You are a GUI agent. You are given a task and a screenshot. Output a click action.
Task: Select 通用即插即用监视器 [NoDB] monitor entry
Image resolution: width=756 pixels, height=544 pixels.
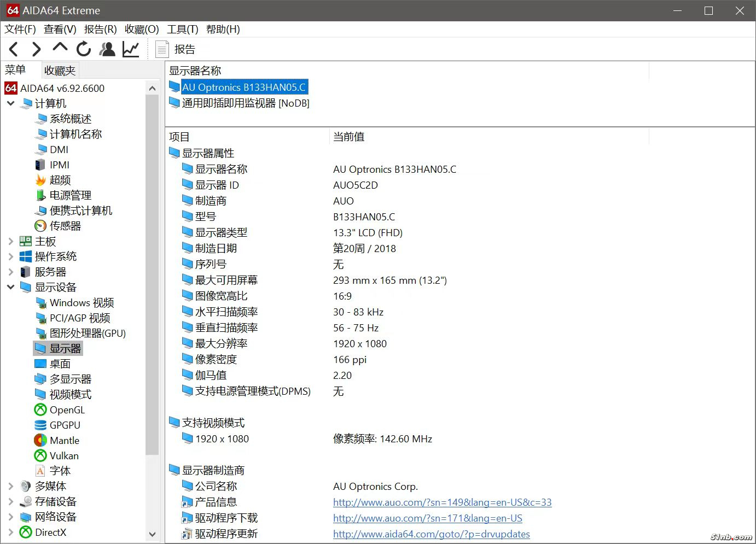tap(245, 103)
